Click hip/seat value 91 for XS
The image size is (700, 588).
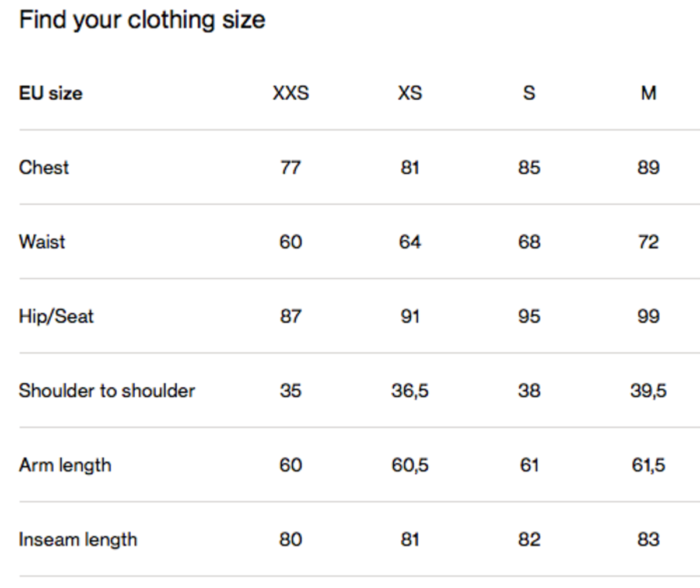point(409,317)
